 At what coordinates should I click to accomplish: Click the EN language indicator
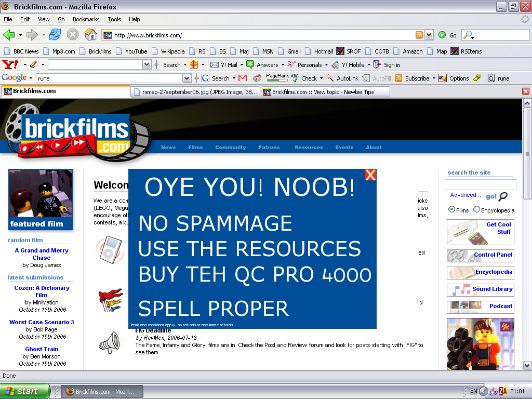point(474,391)
